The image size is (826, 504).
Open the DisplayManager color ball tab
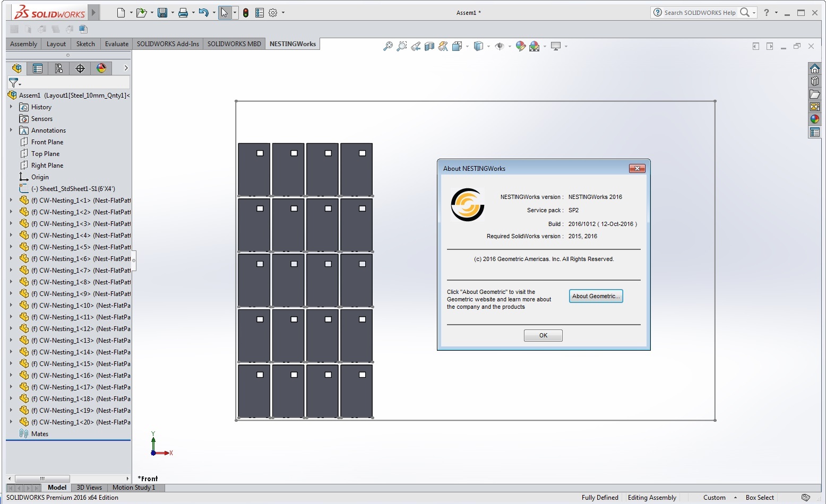101,68
